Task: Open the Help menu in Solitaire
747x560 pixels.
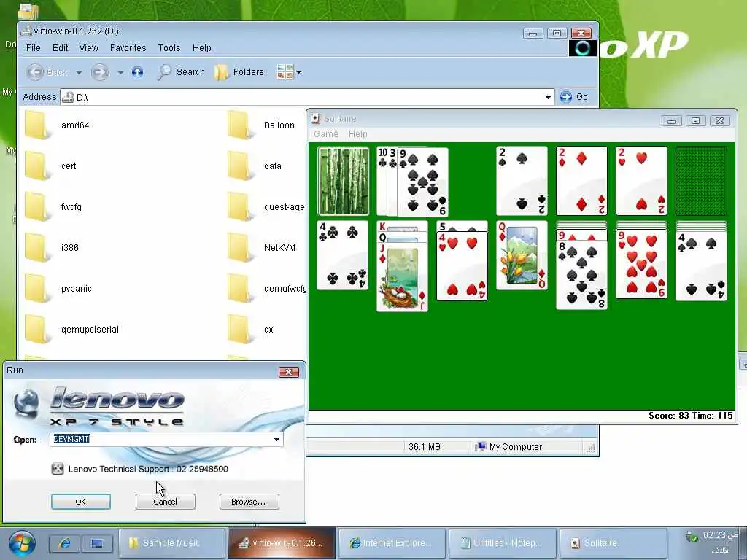Action: tap(357, 134)
